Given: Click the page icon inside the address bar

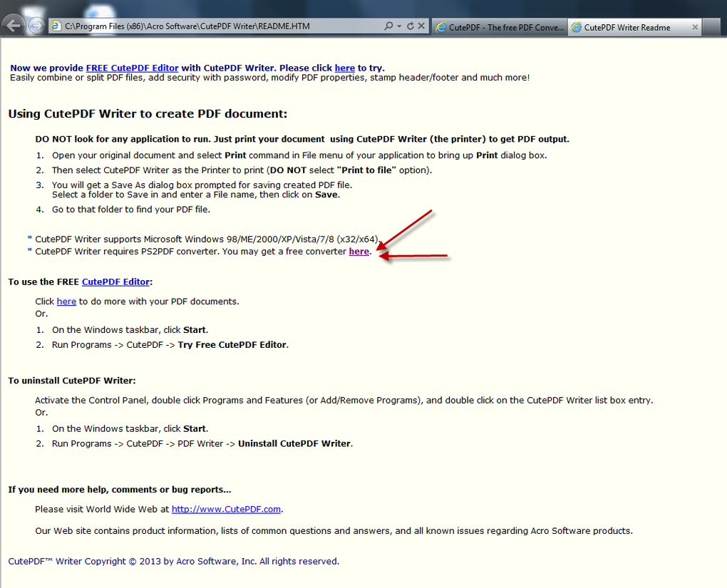Looking at the screenshot, I should click(55, 25).
